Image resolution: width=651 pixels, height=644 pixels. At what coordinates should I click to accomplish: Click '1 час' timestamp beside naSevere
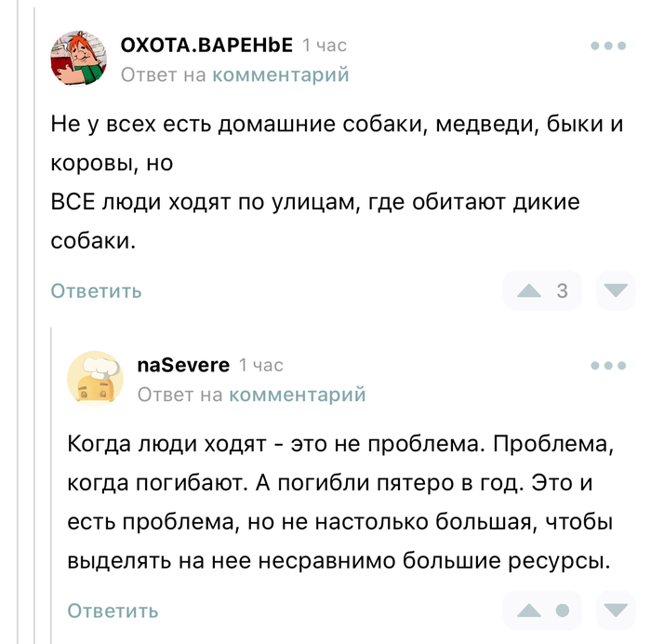point(261,365)
